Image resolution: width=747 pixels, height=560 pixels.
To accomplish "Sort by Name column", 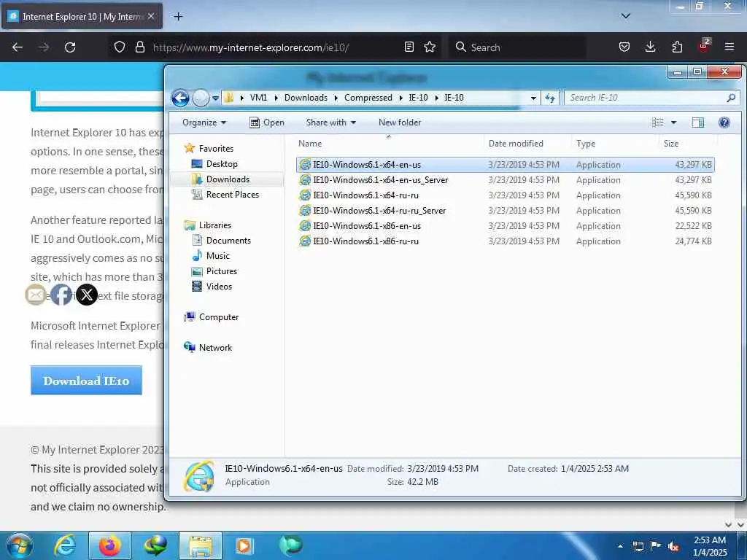I will [309, 144].
